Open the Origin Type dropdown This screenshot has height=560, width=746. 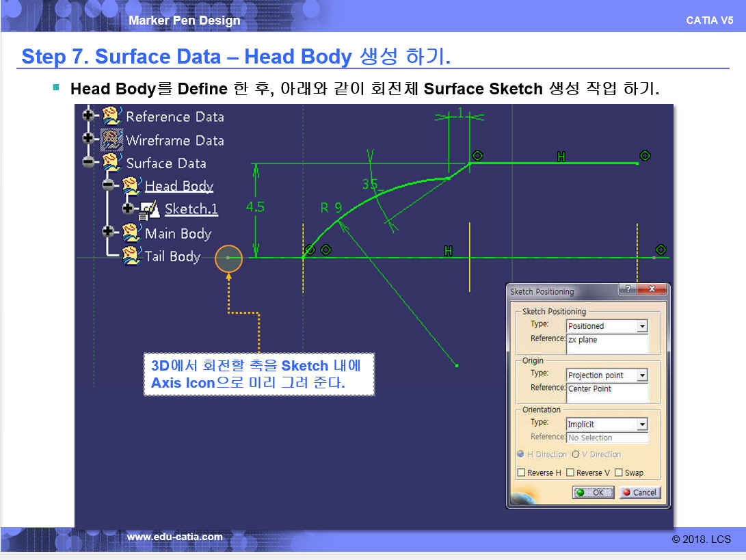[641, 375]
